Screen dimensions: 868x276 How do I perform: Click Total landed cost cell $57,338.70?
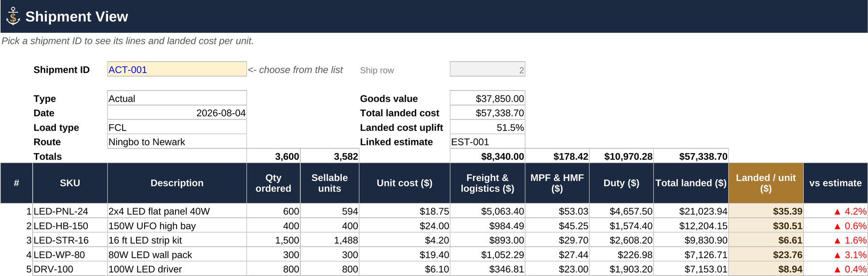point(488,113)
